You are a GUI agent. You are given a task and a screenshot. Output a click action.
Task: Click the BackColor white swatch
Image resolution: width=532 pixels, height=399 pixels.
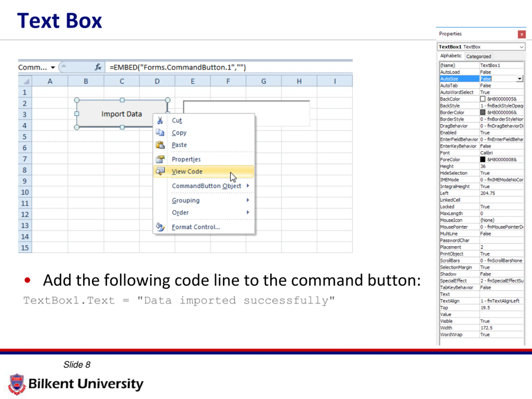click(483, 99)
